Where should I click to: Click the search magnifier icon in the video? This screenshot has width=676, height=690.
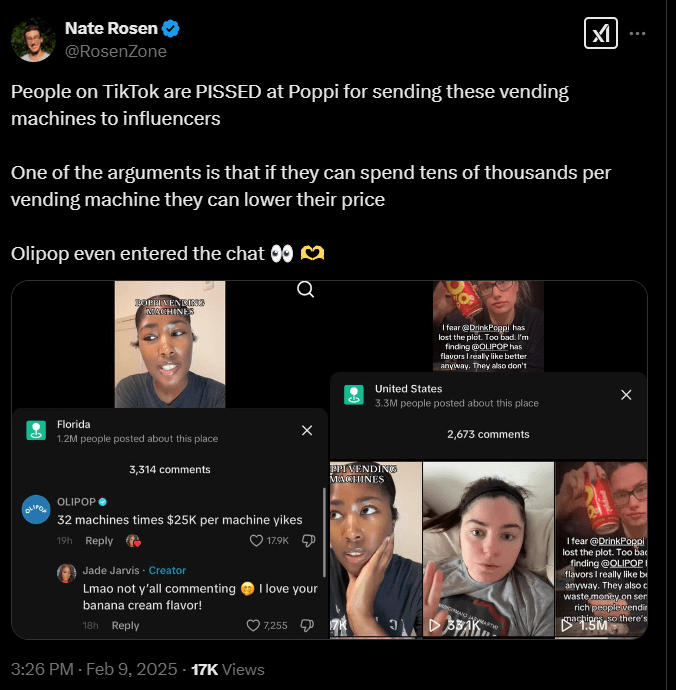(306, 290)
